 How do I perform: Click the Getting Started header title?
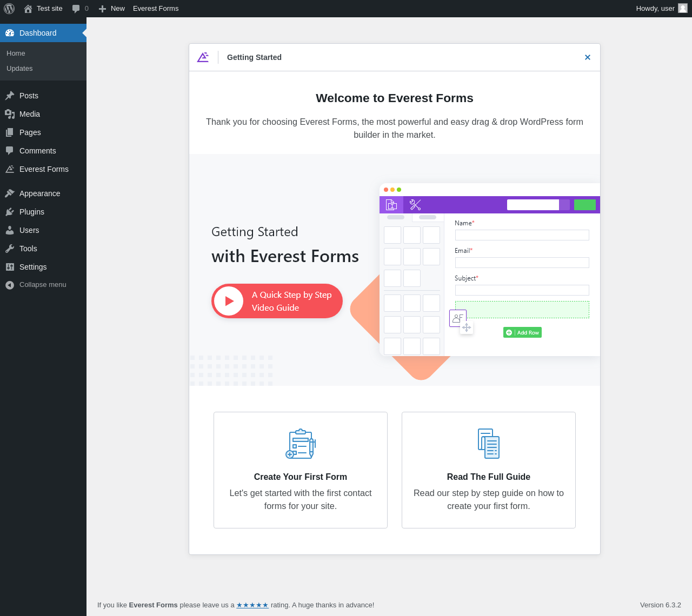(254, 57)
